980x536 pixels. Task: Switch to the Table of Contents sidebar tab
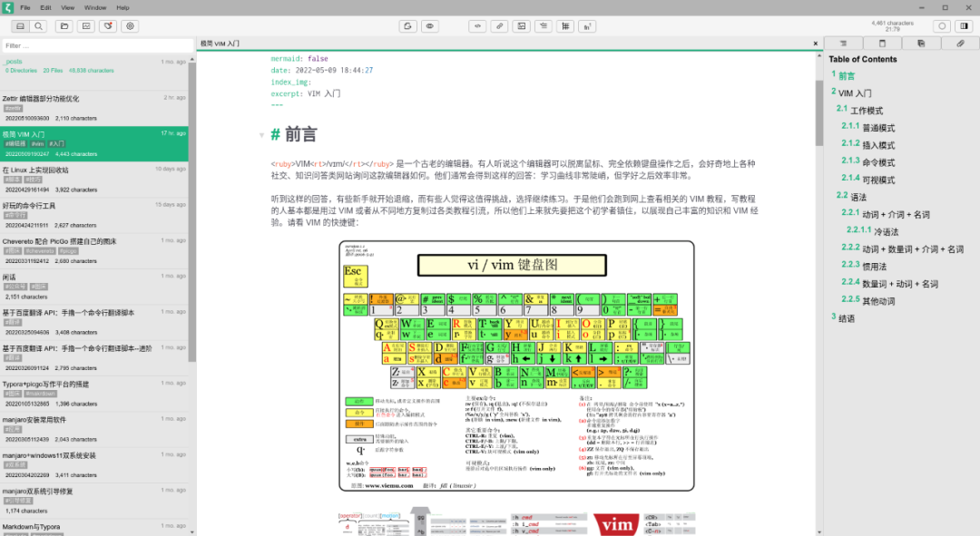843,44
